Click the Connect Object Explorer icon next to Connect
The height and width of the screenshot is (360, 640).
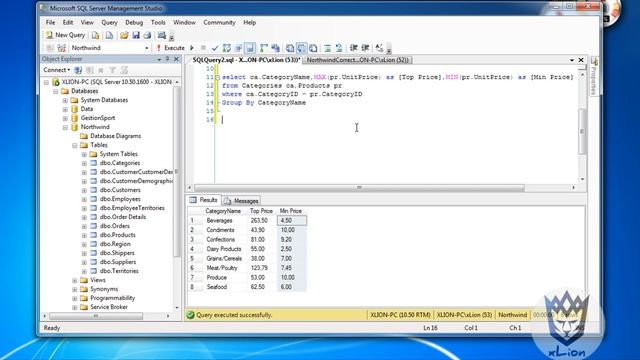click(78, 70)
